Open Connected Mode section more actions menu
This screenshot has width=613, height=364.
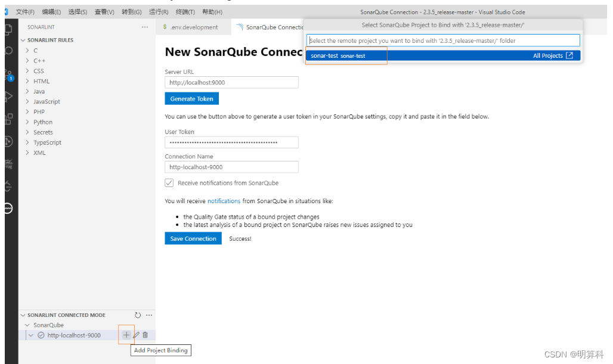point(149,315)
